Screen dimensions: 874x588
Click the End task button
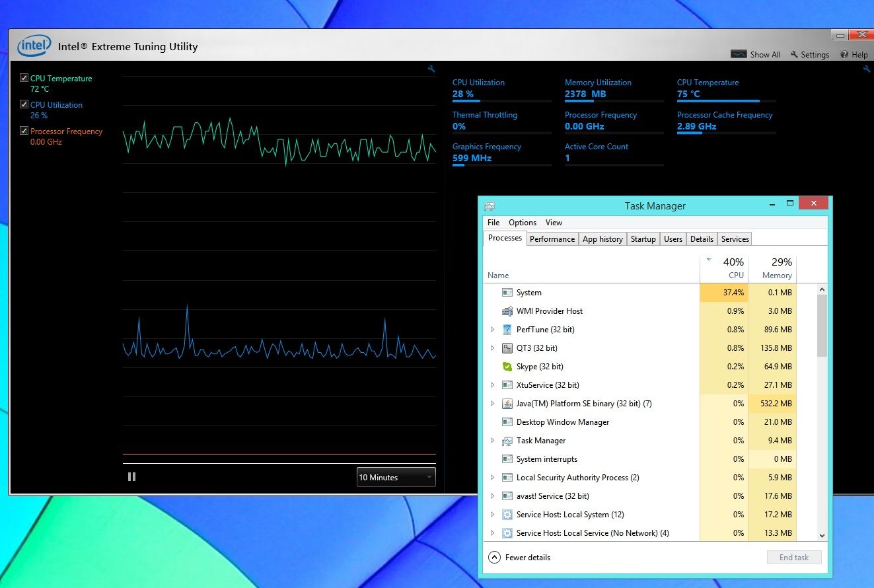pos(794,558)
